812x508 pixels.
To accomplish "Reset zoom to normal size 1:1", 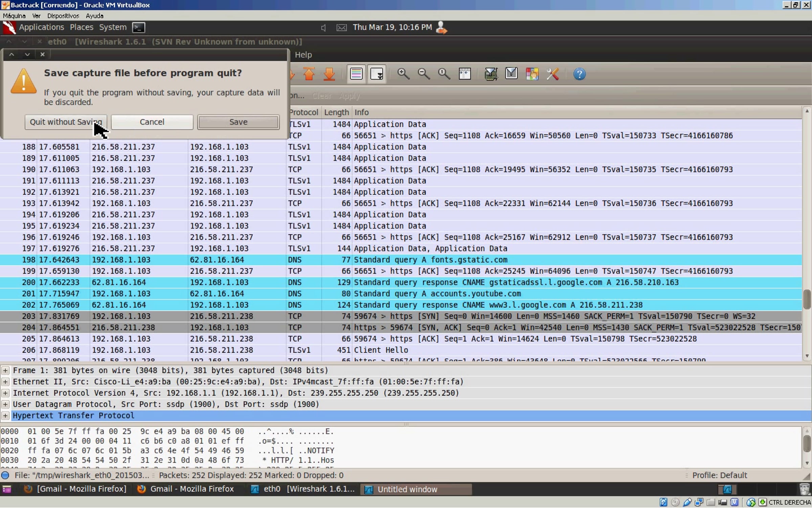I will [444, 74].
